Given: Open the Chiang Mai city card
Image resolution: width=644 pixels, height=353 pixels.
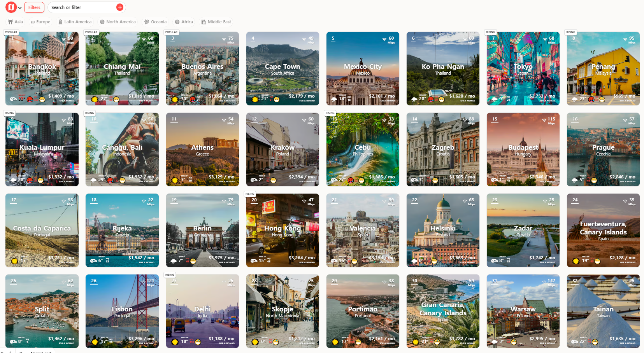Looking at the screenshot, I should pos(122,68).
